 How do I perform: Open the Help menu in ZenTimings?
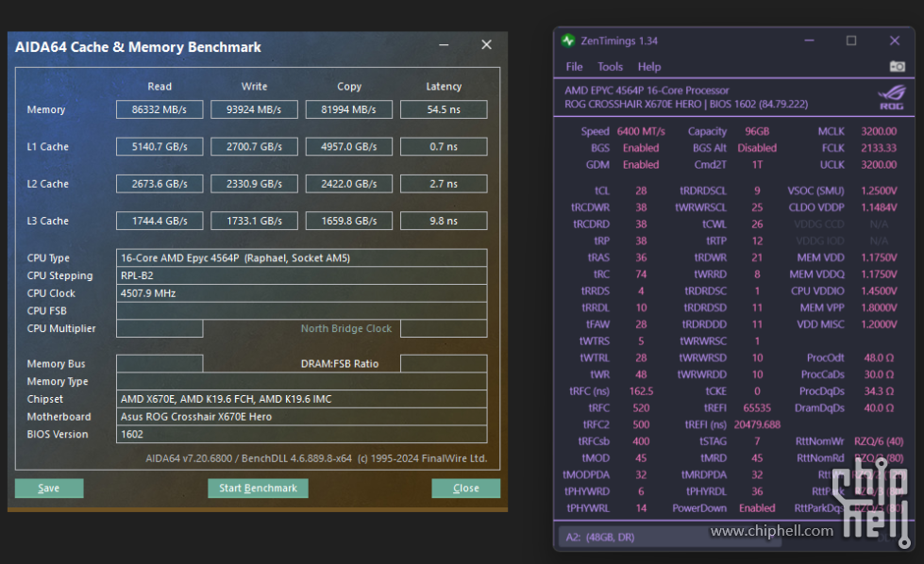click(648, 67)
